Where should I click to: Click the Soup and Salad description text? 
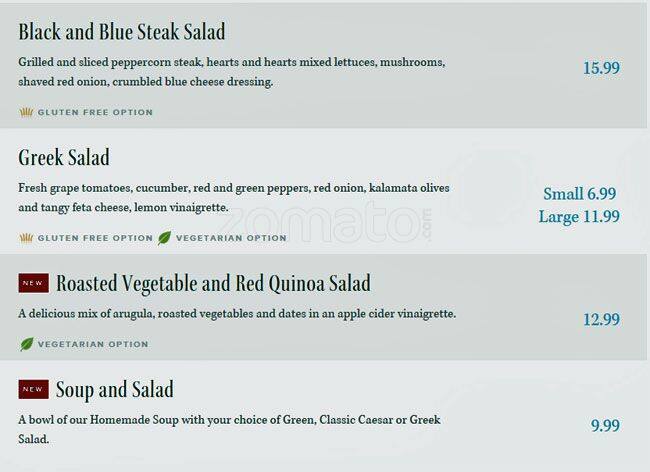click(229, 428)
